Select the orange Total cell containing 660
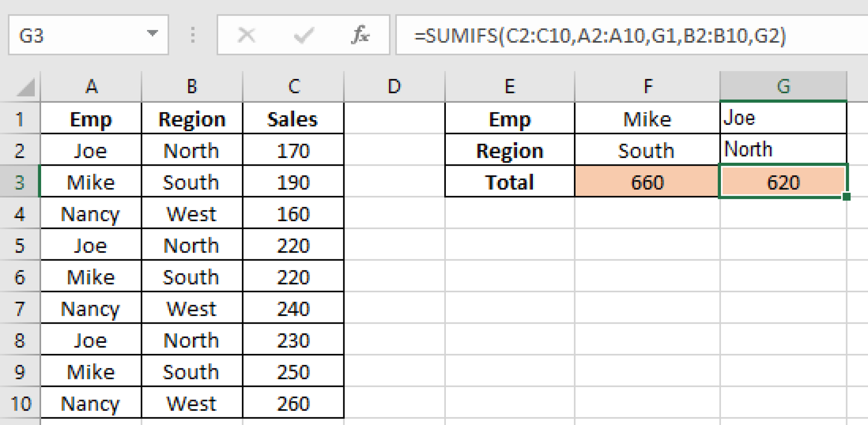 [x=647, y=182]
